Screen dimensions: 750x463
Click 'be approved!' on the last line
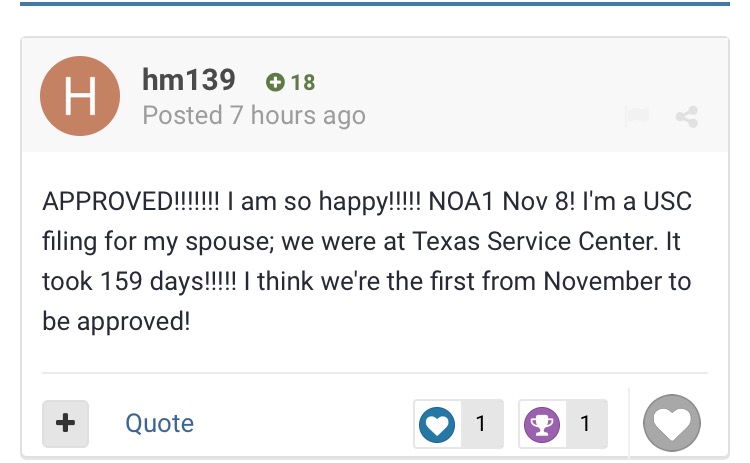116,321
